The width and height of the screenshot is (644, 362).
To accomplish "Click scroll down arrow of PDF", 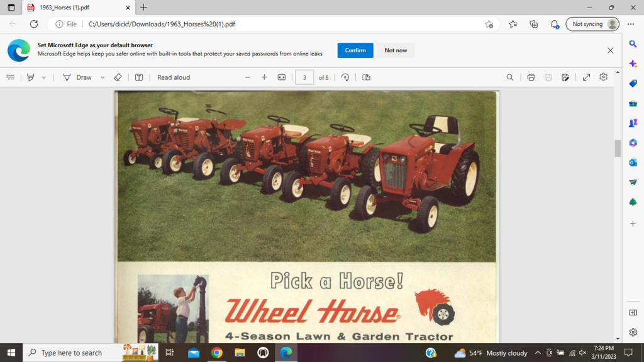I will tap(618, 339).
